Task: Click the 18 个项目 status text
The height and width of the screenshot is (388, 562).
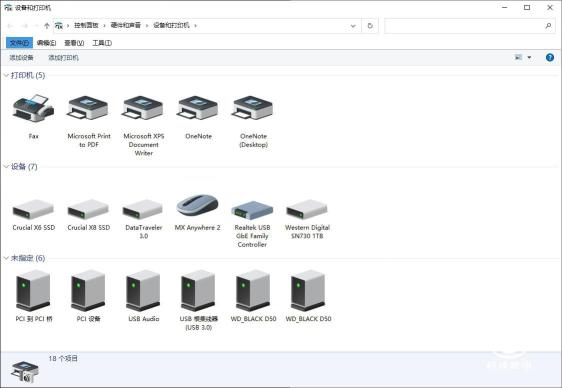Action: (63, 358)
